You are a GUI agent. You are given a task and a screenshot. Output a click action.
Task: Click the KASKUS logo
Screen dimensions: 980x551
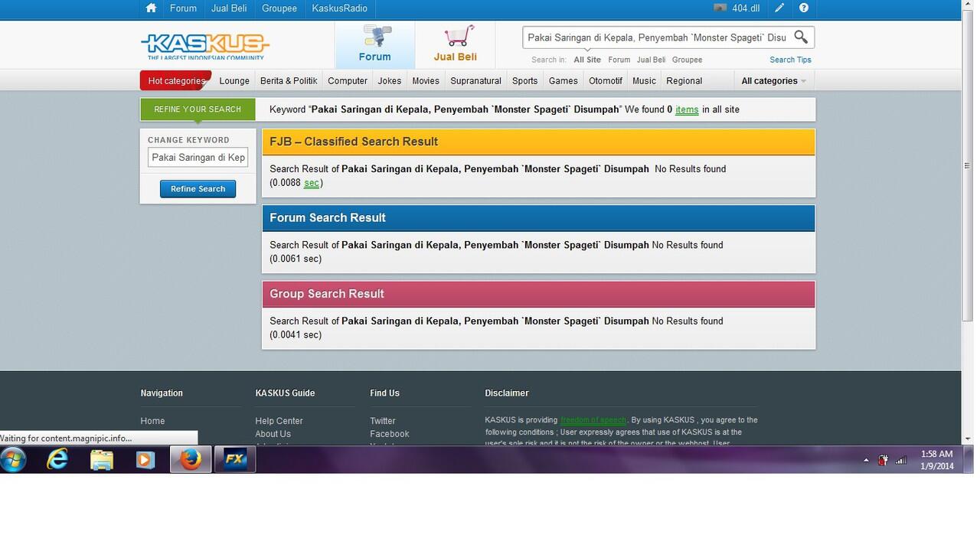[204, 46]
